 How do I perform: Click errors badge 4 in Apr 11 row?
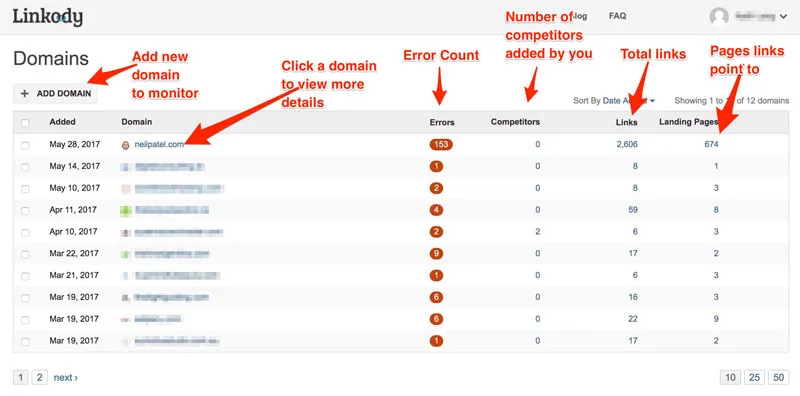(436, 210)
